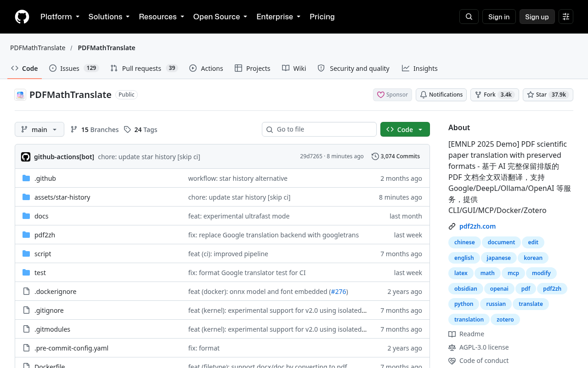
Task: Expand the Enterprise menu
Action: pos(278,17)
